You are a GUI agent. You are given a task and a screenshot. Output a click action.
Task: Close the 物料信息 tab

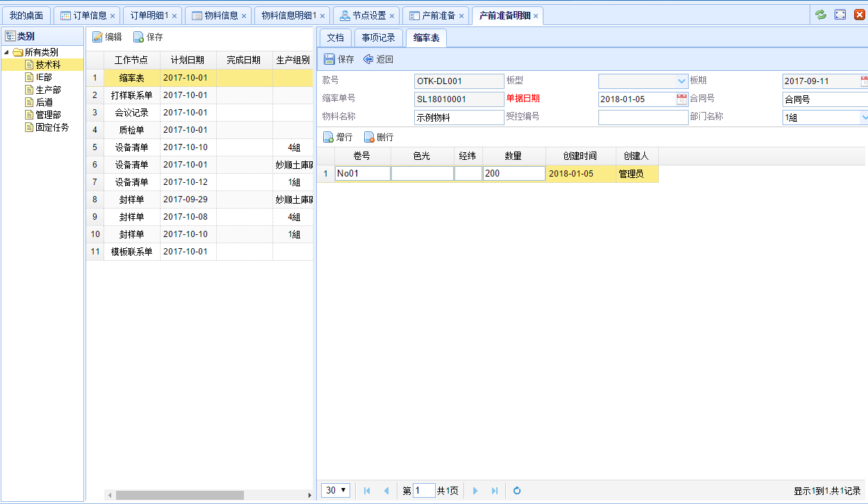[x=244, y=16]
